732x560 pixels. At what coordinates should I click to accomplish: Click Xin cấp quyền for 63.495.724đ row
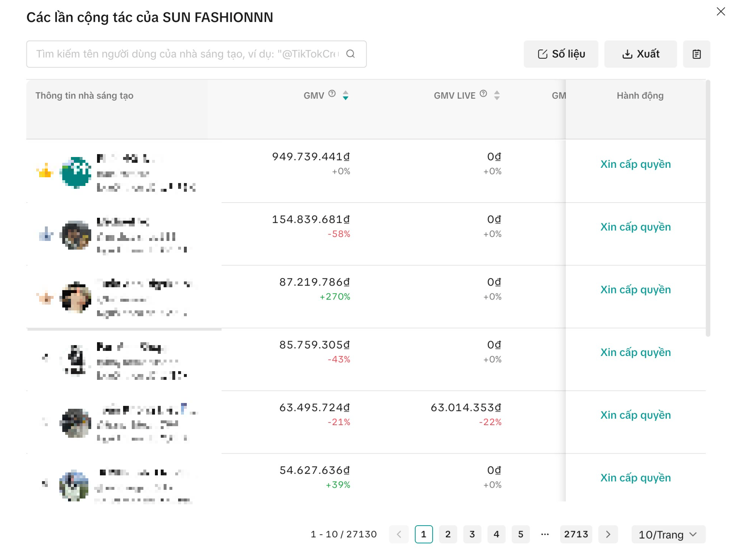coord(635,415)
